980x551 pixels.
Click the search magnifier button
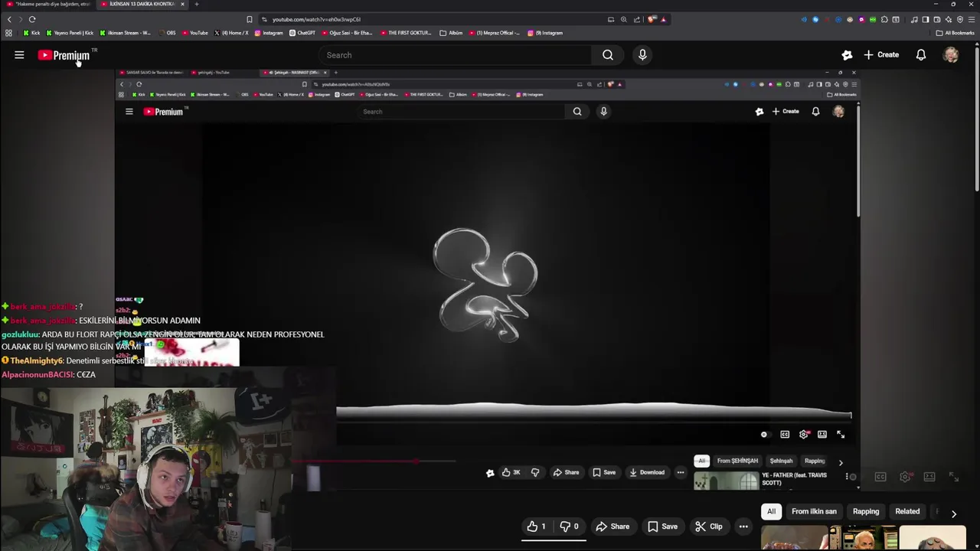coord(608,55)
